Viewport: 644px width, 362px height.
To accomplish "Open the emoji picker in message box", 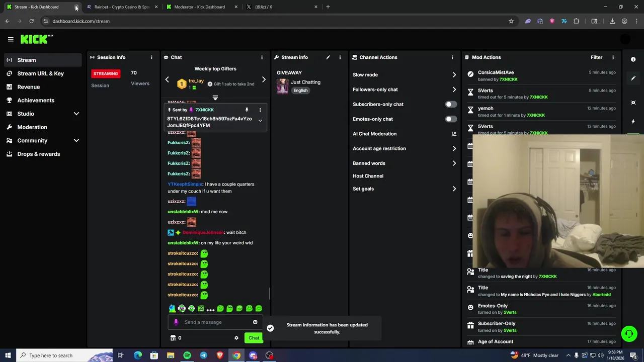I will [255, 322].
